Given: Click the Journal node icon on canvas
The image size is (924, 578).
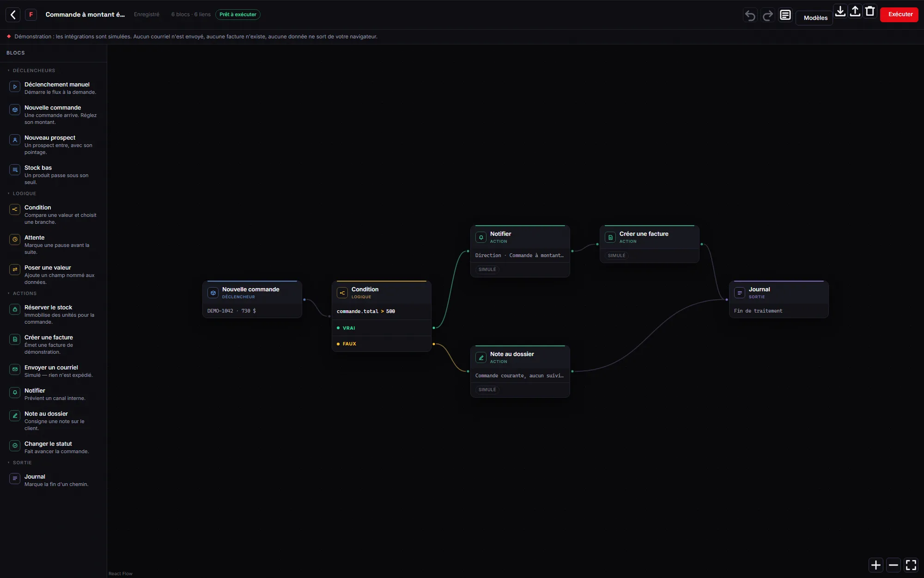Looking at the screenshot, I should (740, 293).
